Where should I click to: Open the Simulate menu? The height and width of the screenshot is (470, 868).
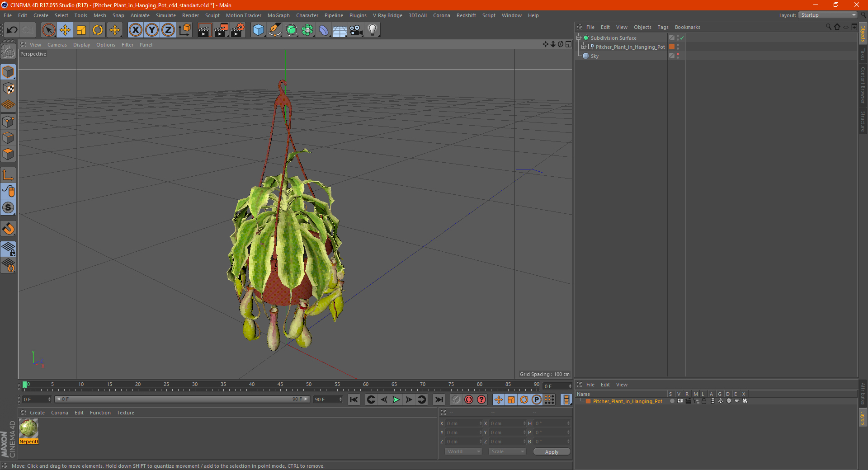pyautogui.click(x=166, y=15)
